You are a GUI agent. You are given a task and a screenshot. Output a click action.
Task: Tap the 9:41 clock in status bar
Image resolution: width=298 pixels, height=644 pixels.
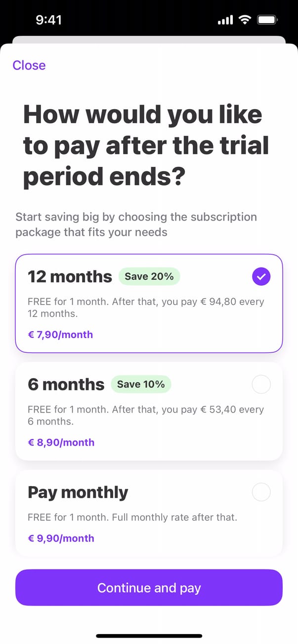coord(49,20)
